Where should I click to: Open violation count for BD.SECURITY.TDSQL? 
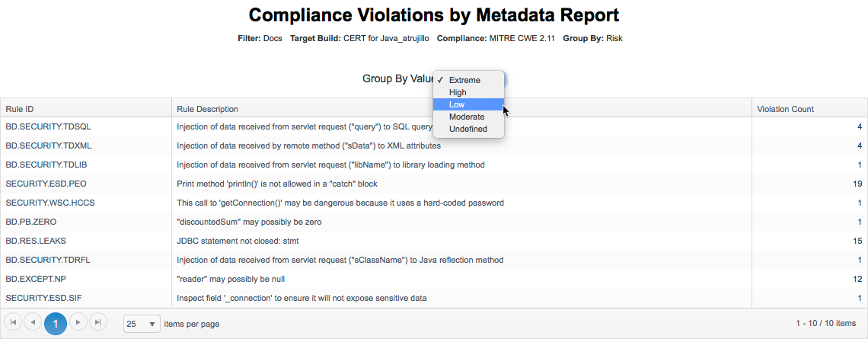pos(860,127)
